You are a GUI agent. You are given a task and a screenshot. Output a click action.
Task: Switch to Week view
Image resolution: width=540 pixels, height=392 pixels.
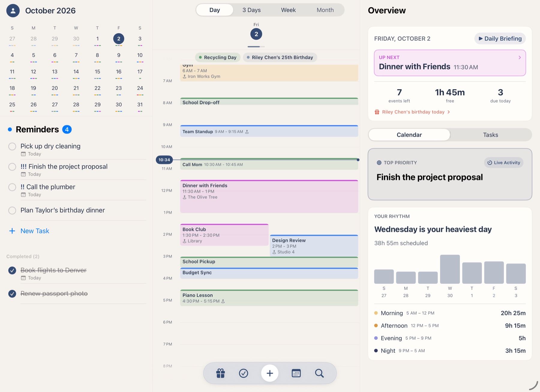coord(288,10)
